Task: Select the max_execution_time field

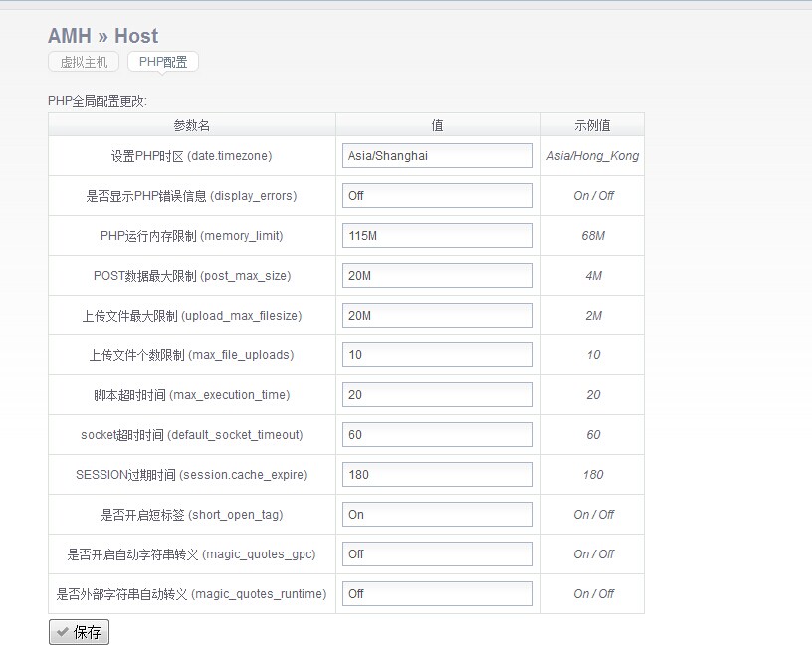Action: (x=438, y=395)
